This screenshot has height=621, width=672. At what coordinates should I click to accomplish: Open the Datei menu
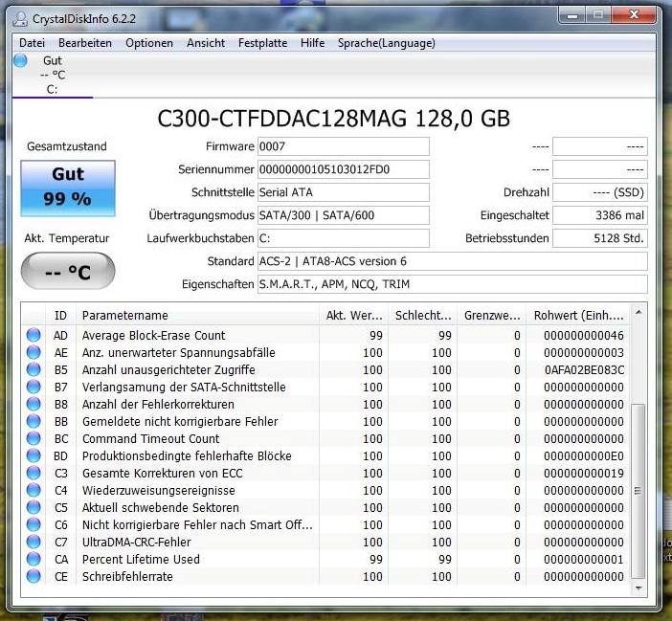(x=32, y=43)
